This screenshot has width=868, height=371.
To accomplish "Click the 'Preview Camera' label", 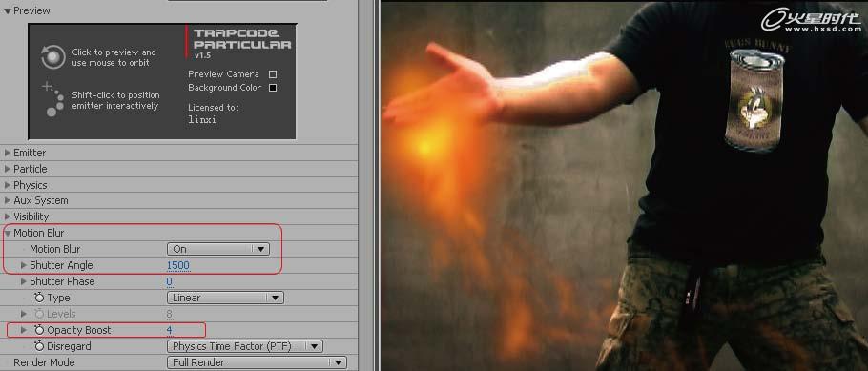I will pyautogui.click(x=223, y=74).
